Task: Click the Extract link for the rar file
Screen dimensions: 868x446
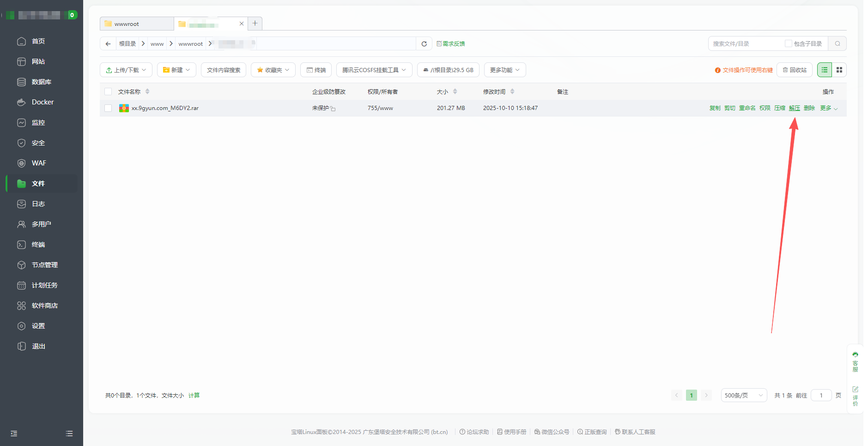Action: (x=794, y=108)
